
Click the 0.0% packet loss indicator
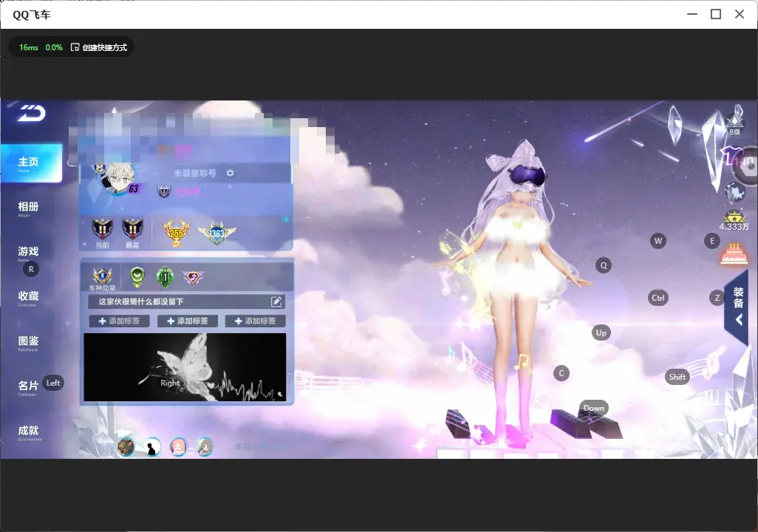[x=54, y=47]
